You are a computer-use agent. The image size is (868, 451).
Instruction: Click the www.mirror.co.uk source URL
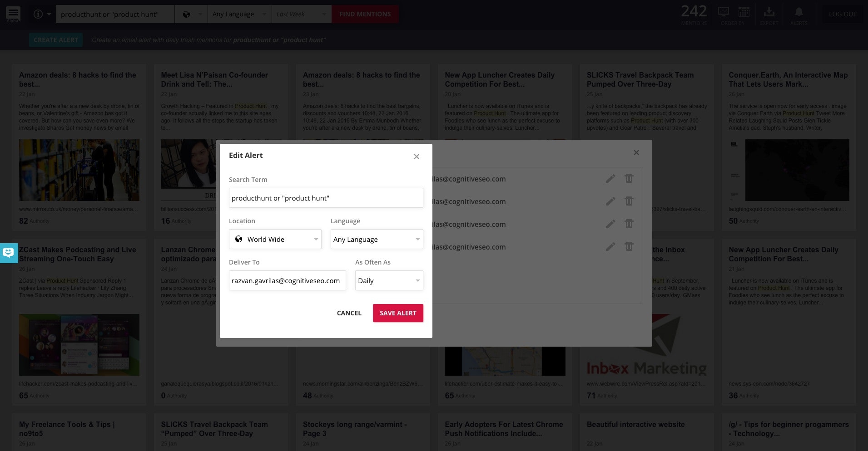coord(78,209)
